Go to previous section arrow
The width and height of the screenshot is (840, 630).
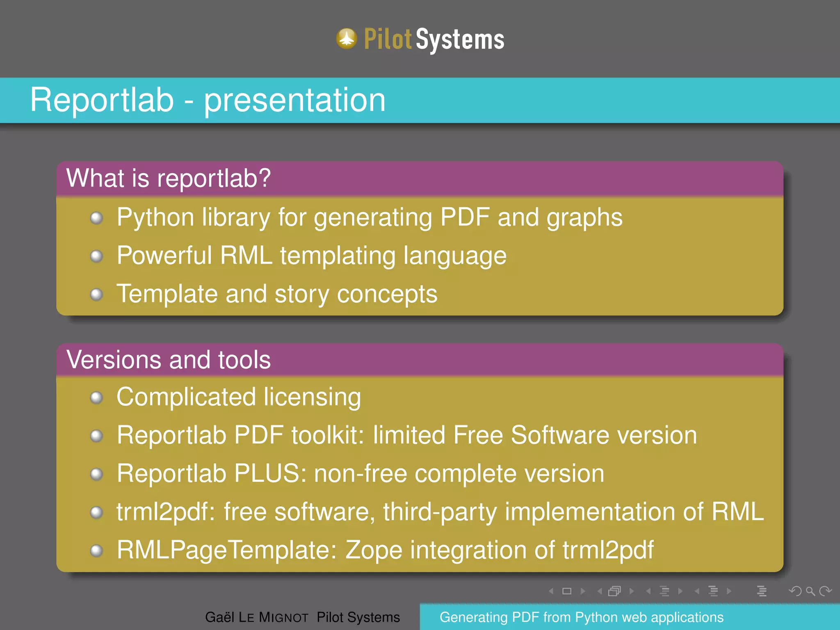pos(697,591)
